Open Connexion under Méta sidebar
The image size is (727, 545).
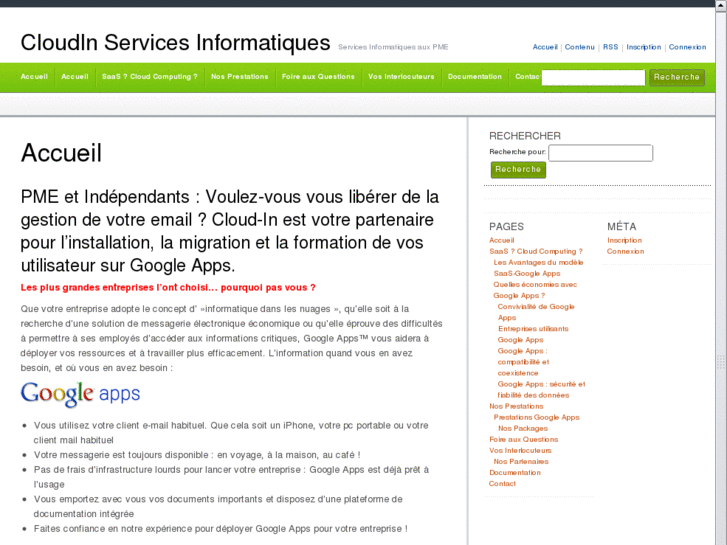[625, 251]
